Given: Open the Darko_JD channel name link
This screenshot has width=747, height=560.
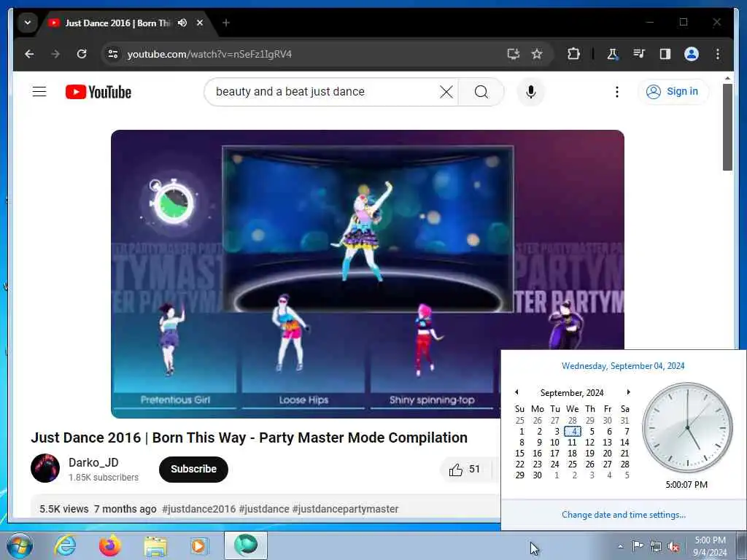Looking at the screenshot, I should [93, 462].
